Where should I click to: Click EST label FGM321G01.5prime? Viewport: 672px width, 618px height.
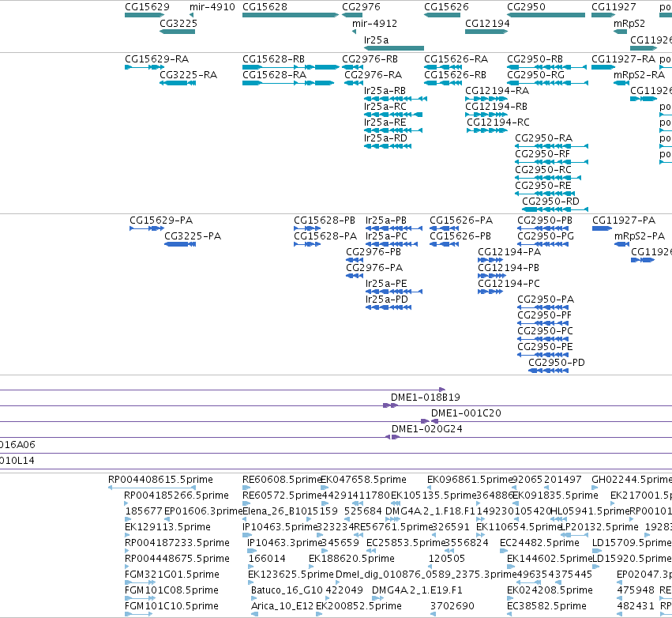(172, 575)
